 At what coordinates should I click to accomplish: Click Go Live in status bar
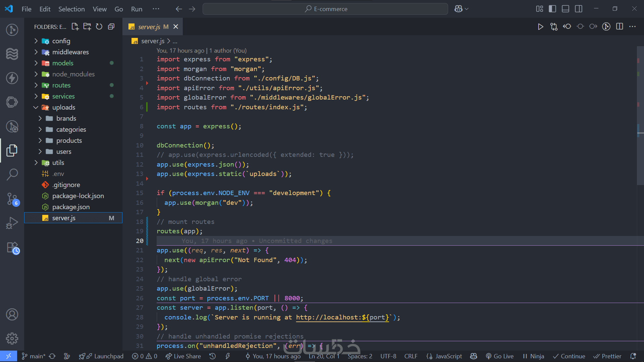[x=500, y=356]
